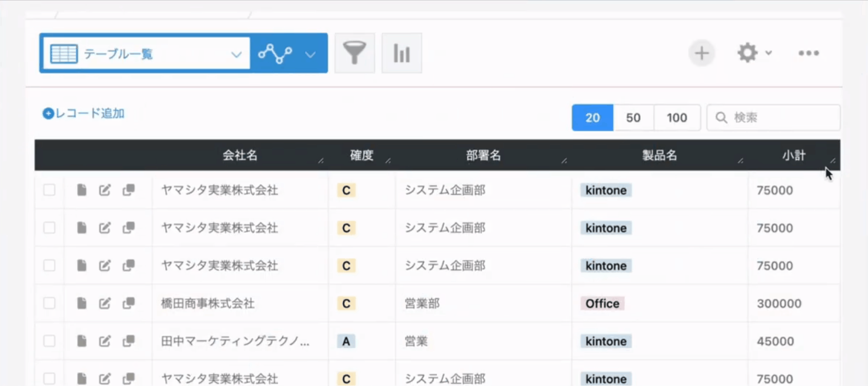The height and width of the screenshot is (386, 868).
Task: Sort by the 製品名 column header
Action: pyautogui.click(x=660, y=155)
